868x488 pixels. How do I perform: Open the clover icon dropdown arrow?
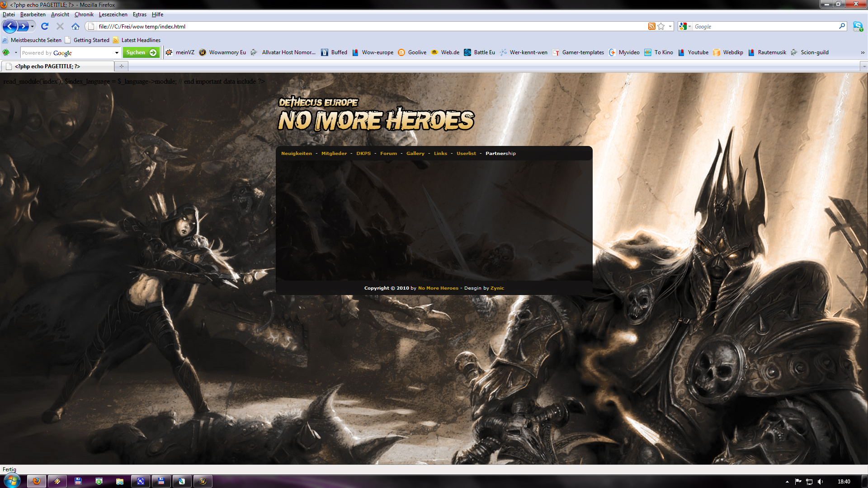click(16, 53)
